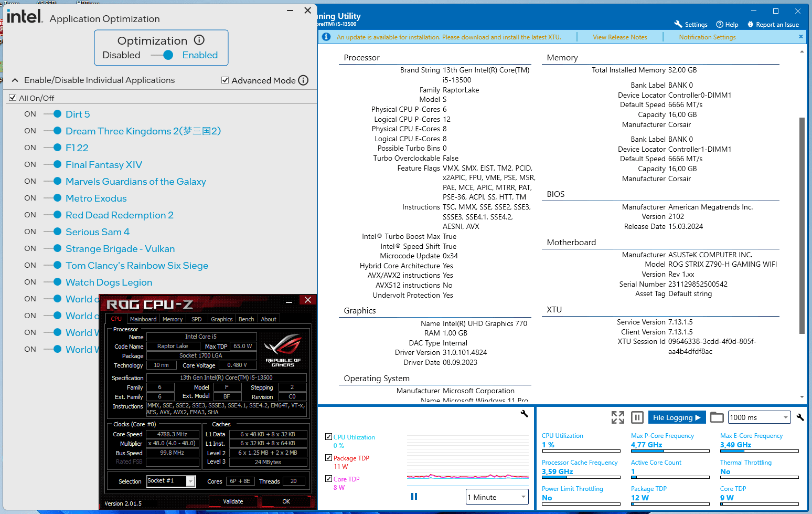The height and width of the screenshot is (514, 812).
Task: Minimize the ROG CPU-Z window
Action: [289, 302]
